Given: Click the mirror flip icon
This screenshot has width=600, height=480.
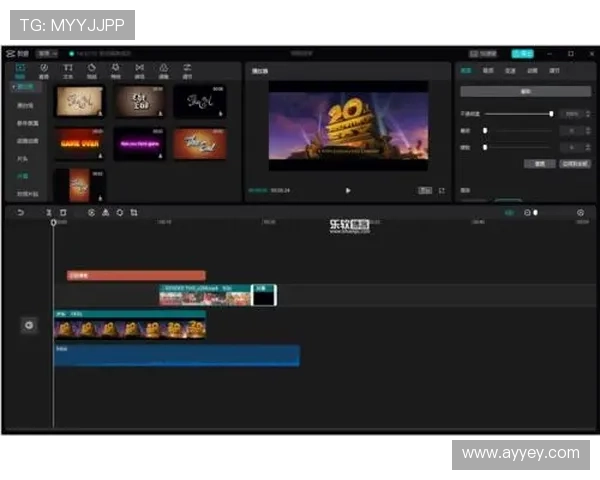Looking at the screenshot, I should (105, 212).
